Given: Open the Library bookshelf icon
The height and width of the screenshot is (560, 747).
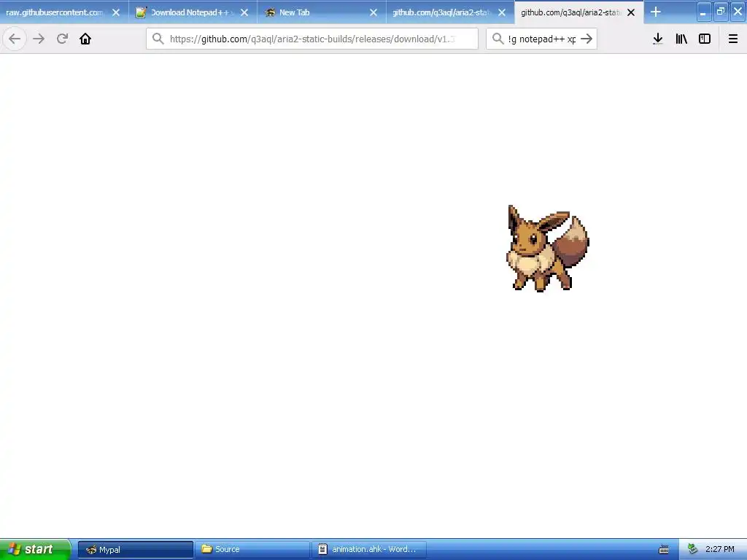Looking at the screenshot, I should (x=681, y=39).
